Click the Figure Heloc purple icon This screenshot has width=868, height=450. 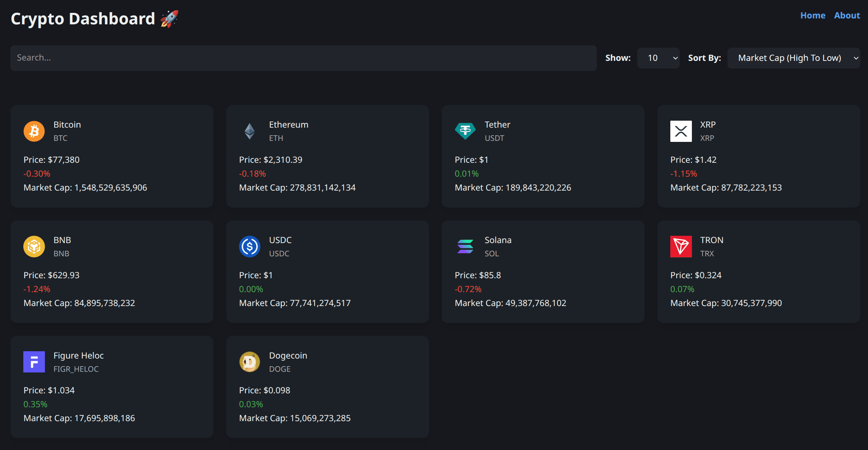click(x=34, y=362)
